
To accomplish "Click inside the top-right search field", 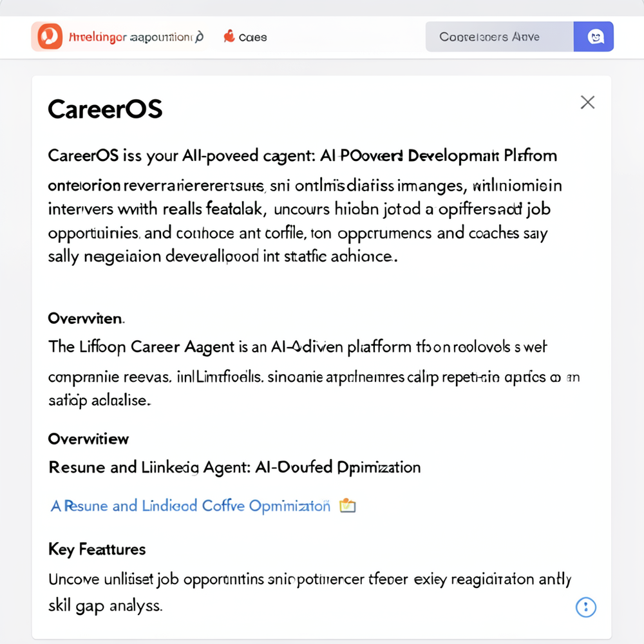I will pyautogui.click(x=499, y=37).
